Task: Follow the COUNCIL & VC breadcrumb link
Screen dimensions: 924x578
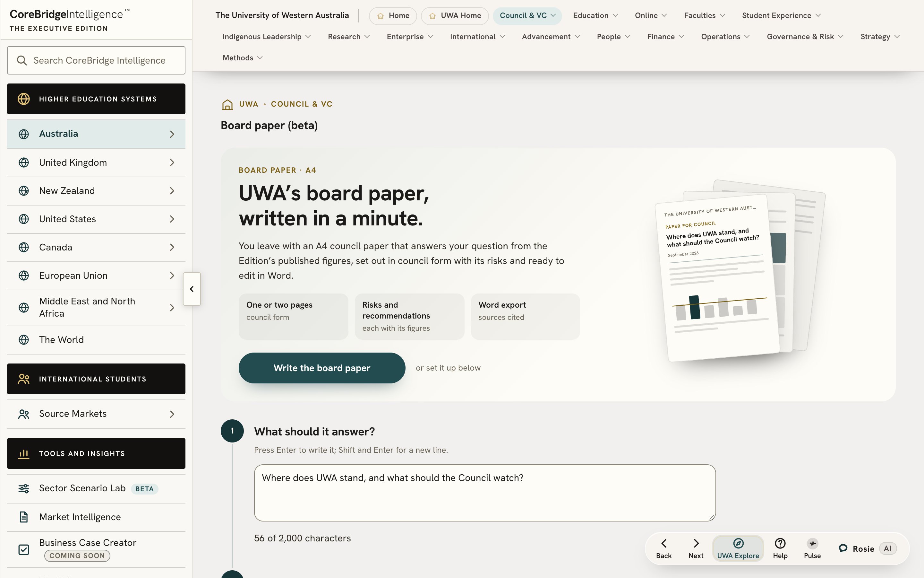Action: [x=302, y=104]
